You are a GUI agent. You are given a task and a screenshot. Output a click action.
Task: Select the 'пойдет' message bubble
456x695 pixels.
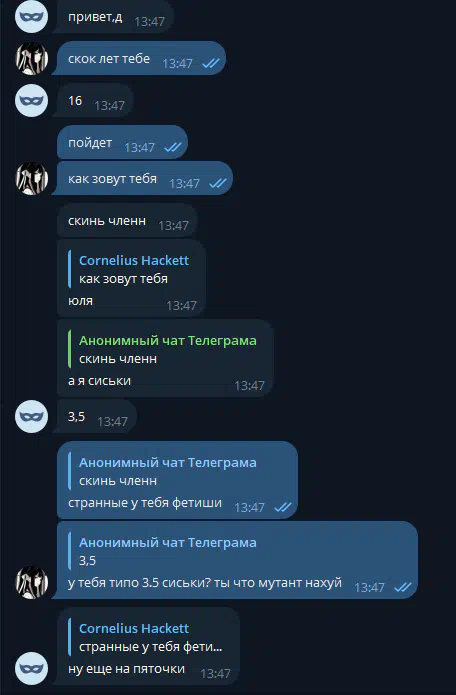coord(122,142)
